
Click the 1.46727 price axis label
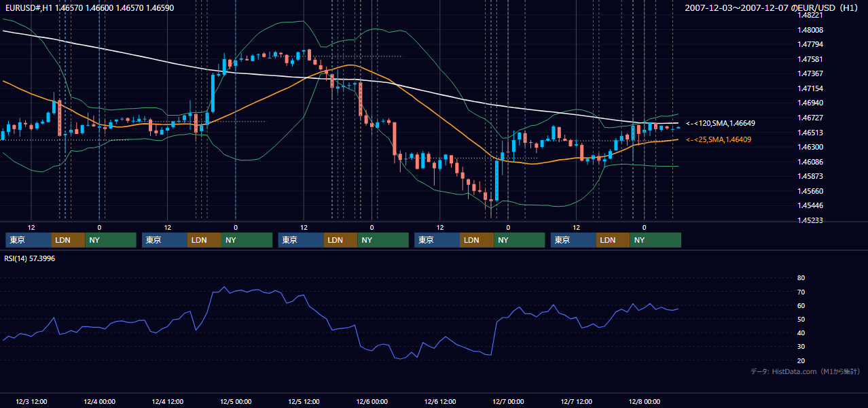click(x=810, y=118)
